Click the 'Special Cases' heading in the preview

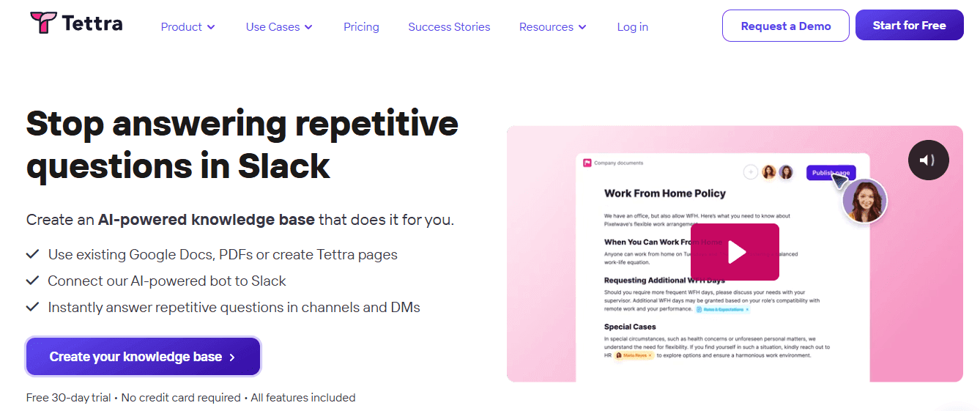(630, 327)
